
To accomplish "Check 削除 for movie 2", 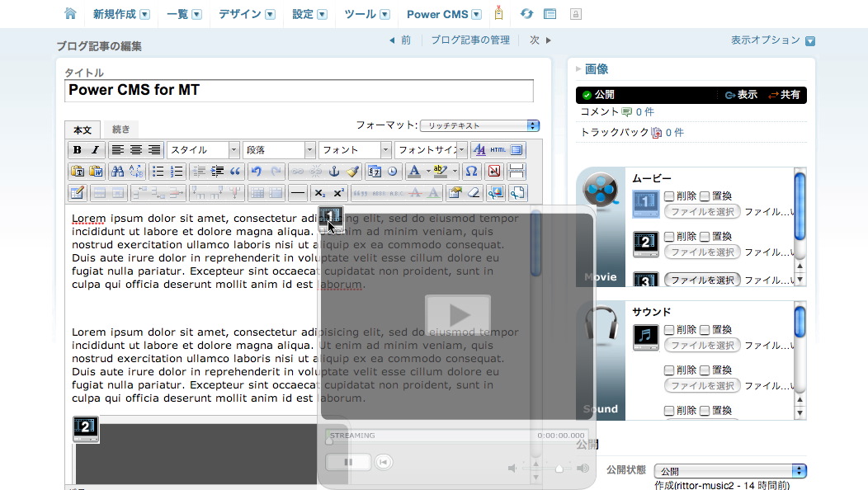I will pos(668,237).
